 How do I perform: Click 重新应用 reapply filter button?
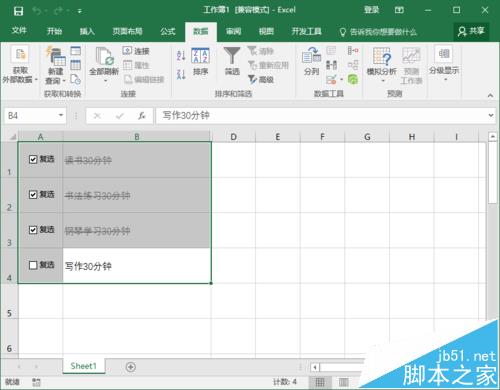pyautogui.click(x=268, y=65)
